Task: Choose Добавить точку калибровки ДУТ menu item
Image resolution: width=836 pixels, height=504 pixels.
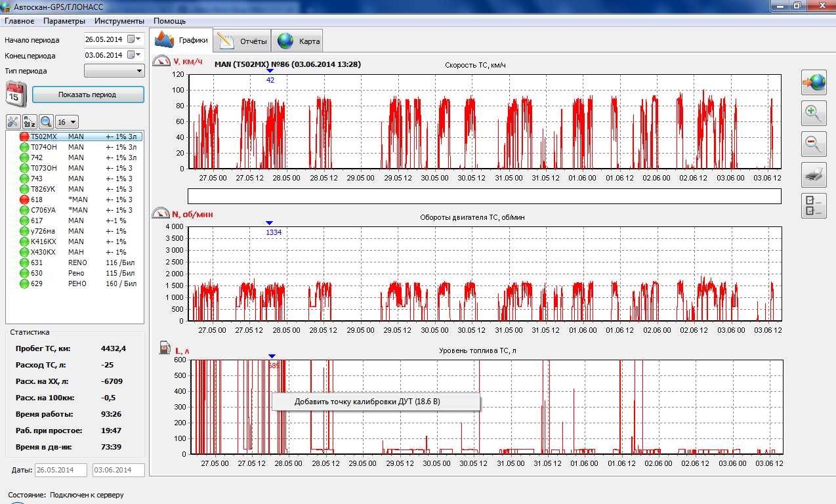Action: [x=376, y=402]
